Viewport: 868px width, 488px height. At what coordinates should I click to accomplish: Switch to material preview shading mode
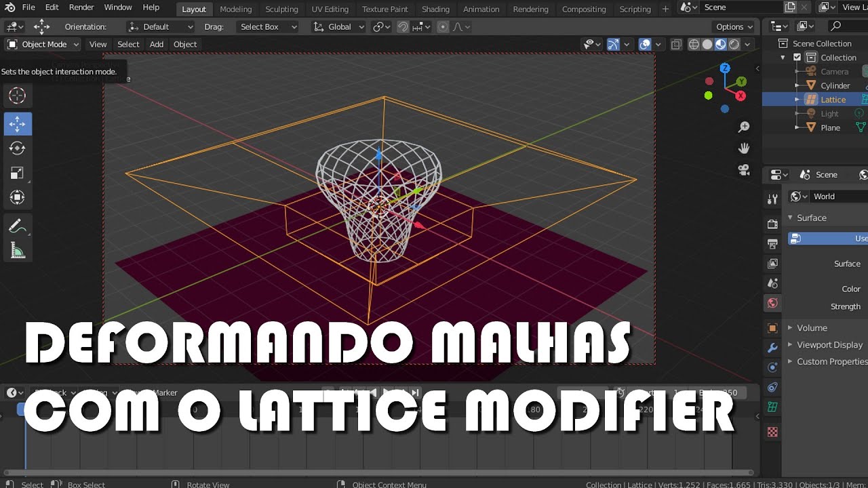point(720,44)
